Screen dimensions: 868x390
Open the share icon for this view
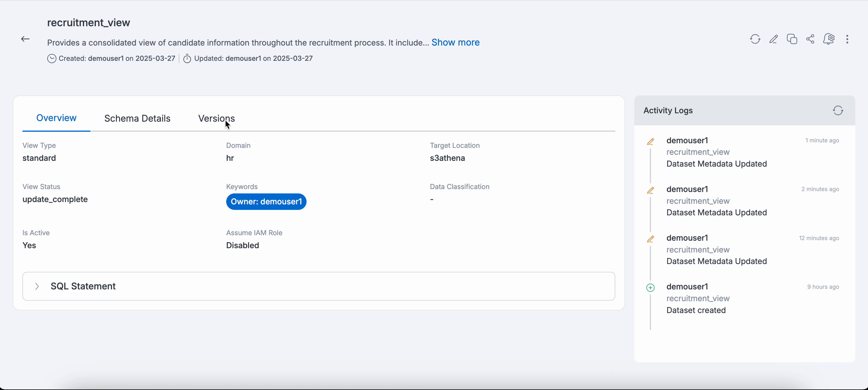[810, 39]
